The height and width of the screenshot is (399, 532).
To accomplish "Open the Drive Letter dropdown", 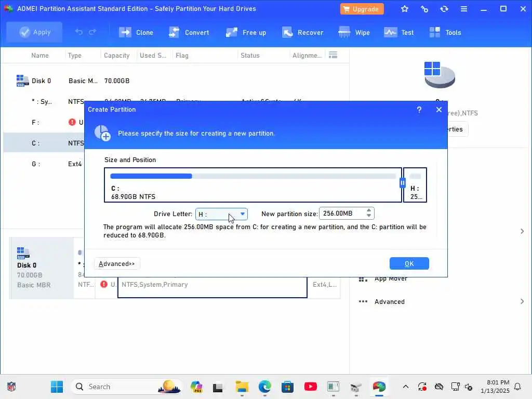I will point(221,214).
